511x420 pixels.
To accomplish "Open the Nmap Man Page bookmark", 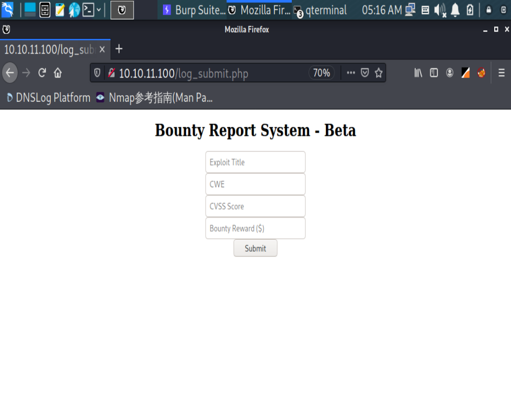I will (x=154, y=97).
